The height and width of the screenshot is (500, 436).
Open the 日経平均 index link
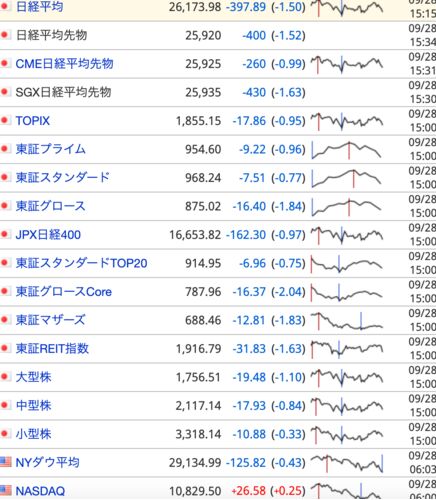pos(39,7)
